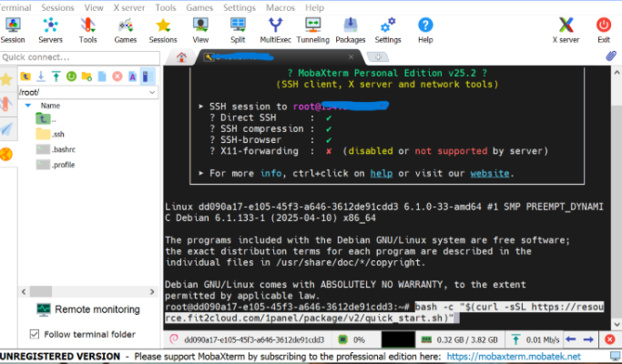Open the View menu in menu bar
The width and height of the screenshot is (622, 364).
coord(94,7)
